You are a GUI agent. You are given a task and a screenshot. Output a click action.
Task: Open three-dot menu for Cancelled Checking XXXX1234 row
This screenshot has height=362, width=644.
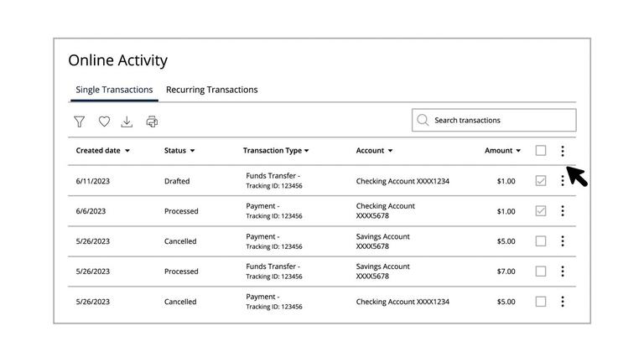pos(563,302)
